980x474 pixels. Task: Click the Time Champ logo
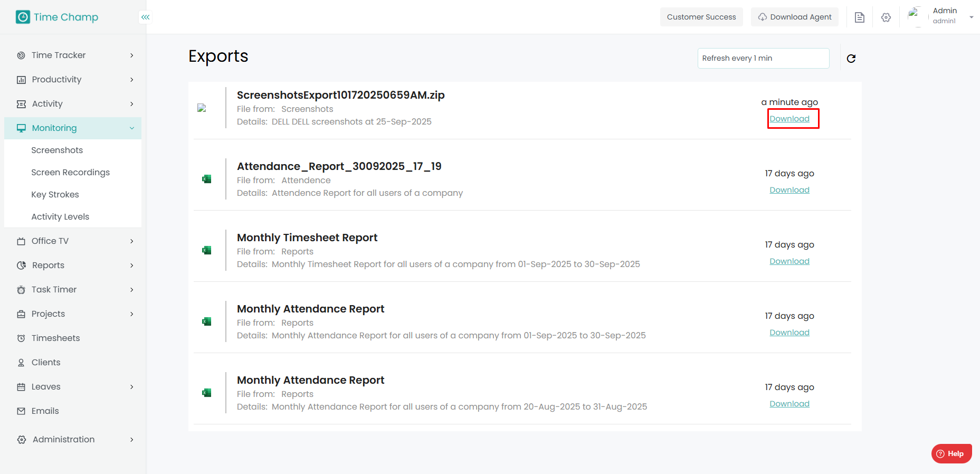(57, 17)
